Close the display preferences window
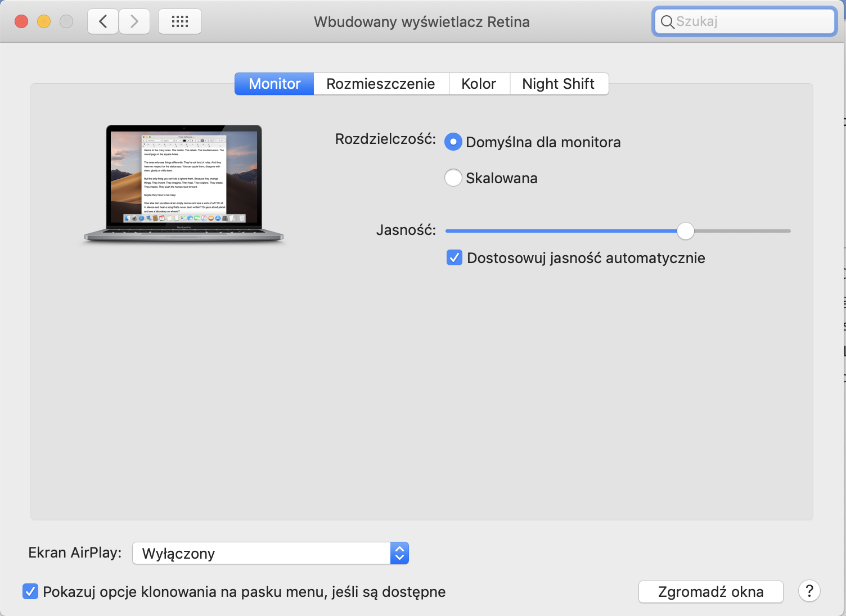 21,22
